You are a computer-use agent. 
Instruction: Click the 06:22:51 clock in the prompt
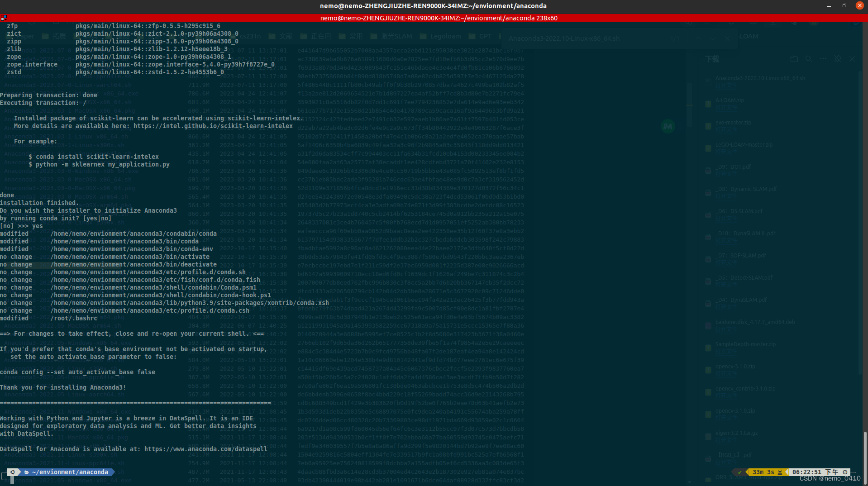[819, 472]
